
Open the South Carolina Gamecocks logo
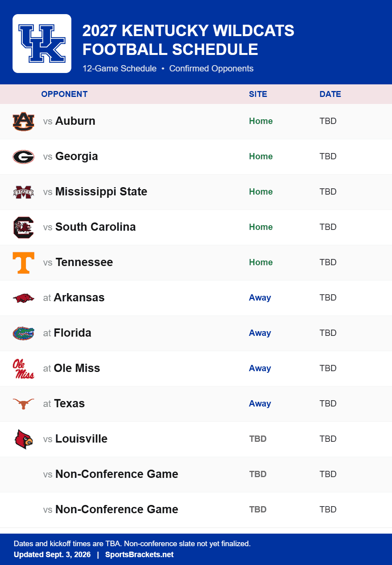click(24, 227)
